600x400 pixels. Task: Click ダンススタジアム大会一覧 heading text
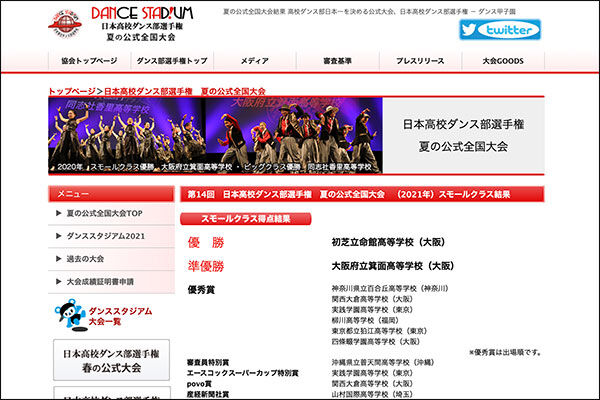(x=120, y=316)
